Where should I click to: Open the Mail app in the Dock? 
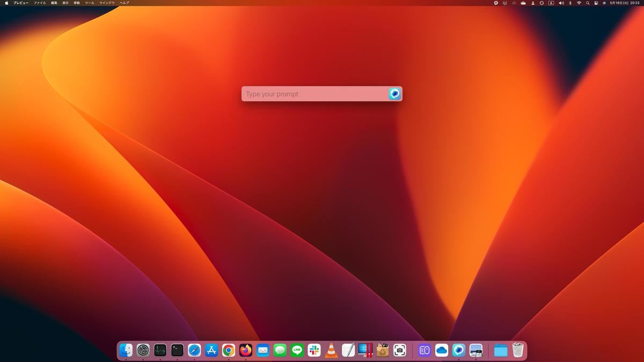tap(263, 350)
